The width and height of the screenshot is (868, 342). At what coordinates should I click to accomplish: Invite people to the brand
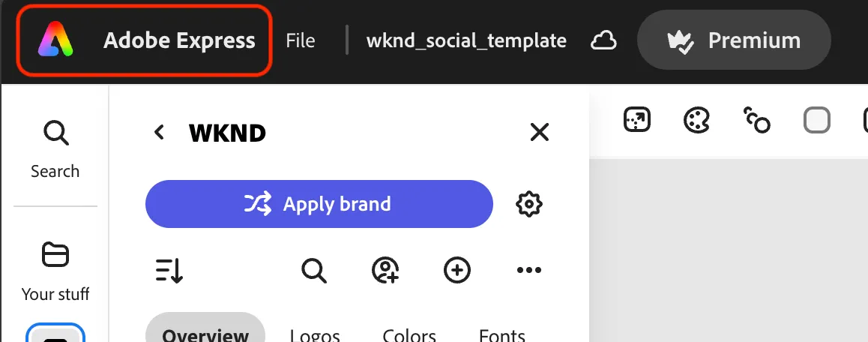point(385,271)
